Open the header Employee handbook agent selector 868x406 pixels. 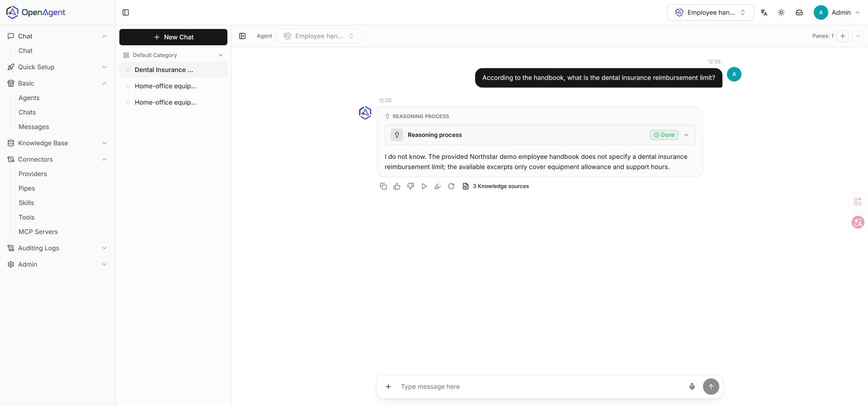(710, 13)
